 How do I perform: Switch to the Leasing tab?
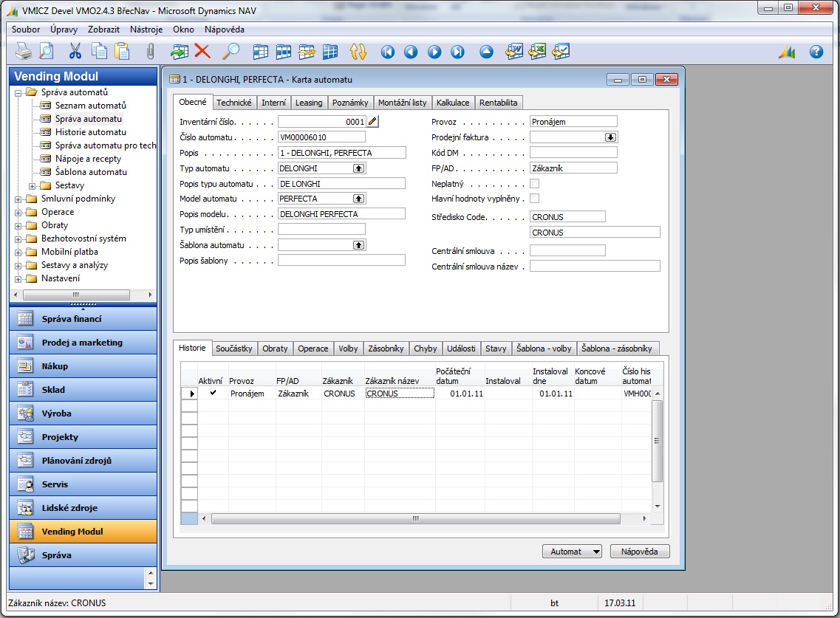(x=309, y=103)
